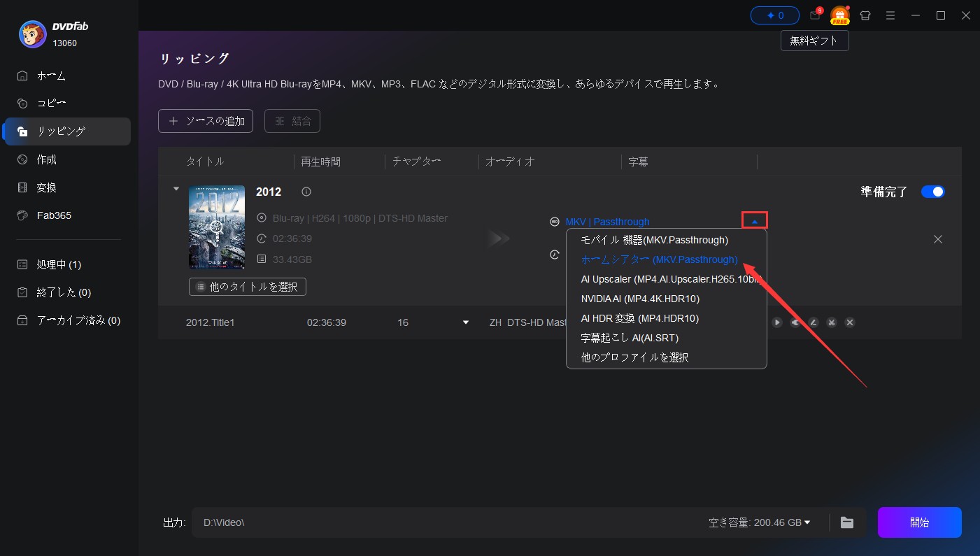Click the 字幕 column header
This screenshot has height=556, width=980.
[638, 162]
